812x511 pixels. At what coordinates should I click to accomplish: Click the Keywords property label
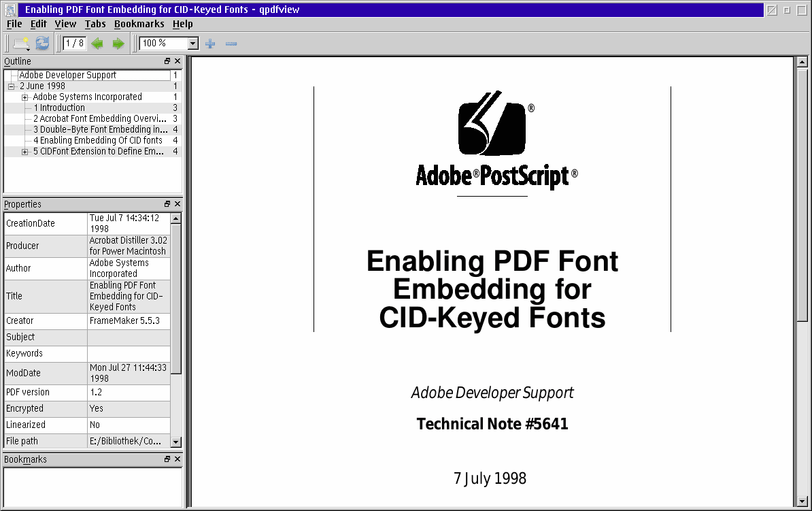pyautogui.click(x=24, y=353)
